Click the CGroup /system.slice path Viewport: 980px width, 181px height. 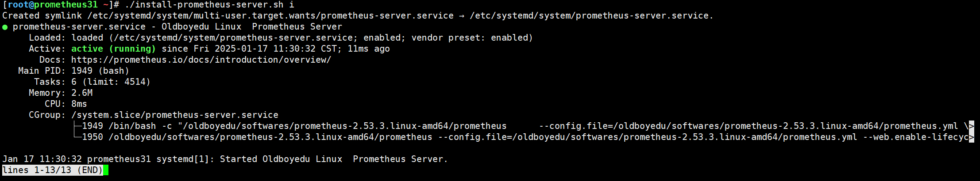tap(175, 115)
